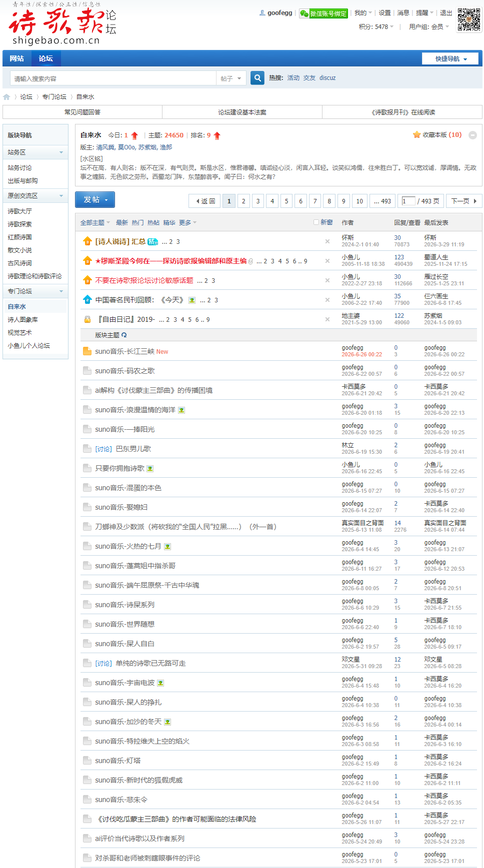Viewport: 484px width, 868px height.
Task: Open thread suno音乐-长江三峡
Action: 124,352
